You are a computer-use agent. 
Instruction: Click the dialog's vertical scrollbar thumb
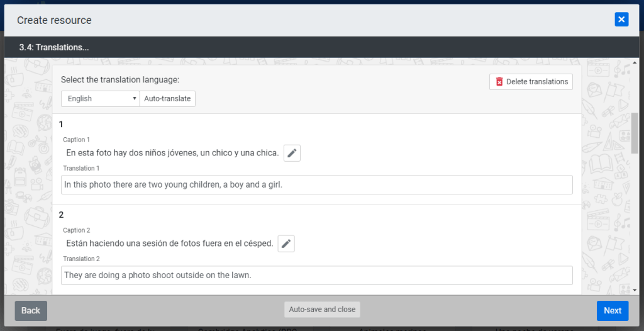coord(635,133)
